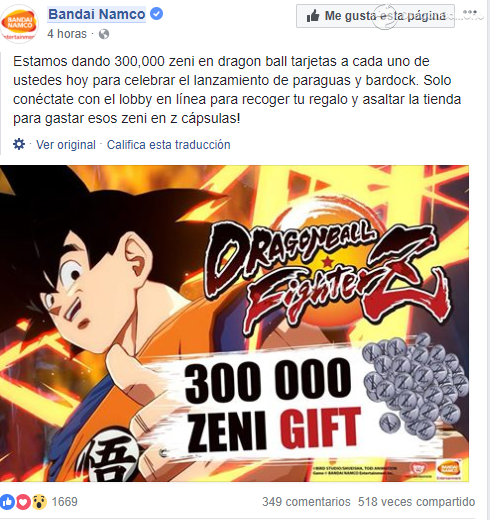Click the Me gusta esta página button

click(x=375, y=16)
